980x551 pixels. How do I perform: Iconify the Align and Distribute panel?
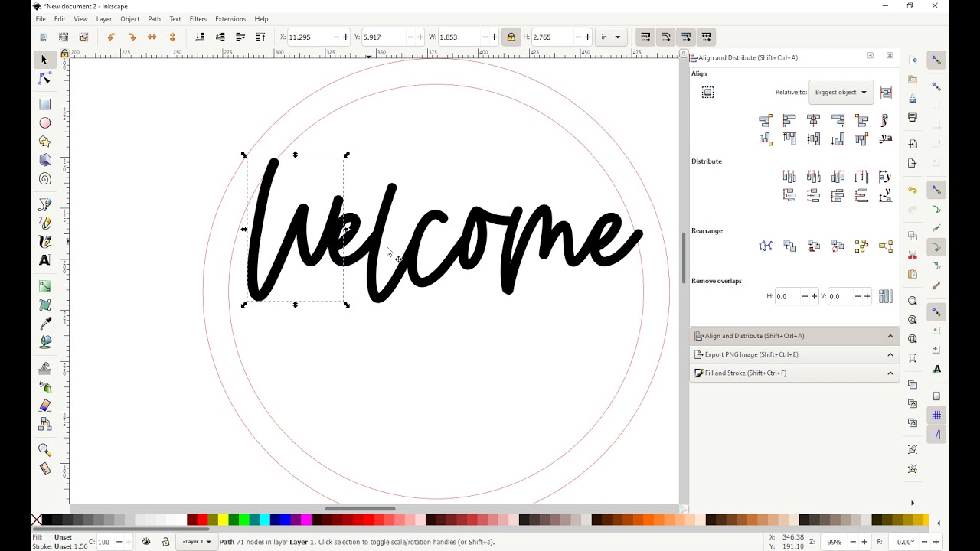pos(870,56)
